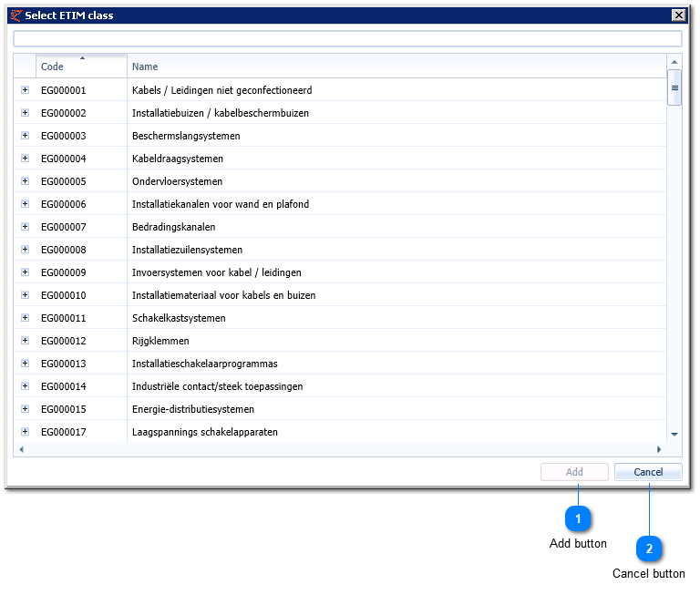
Task: Click the application icon in title bar
Action: (16, 15)
